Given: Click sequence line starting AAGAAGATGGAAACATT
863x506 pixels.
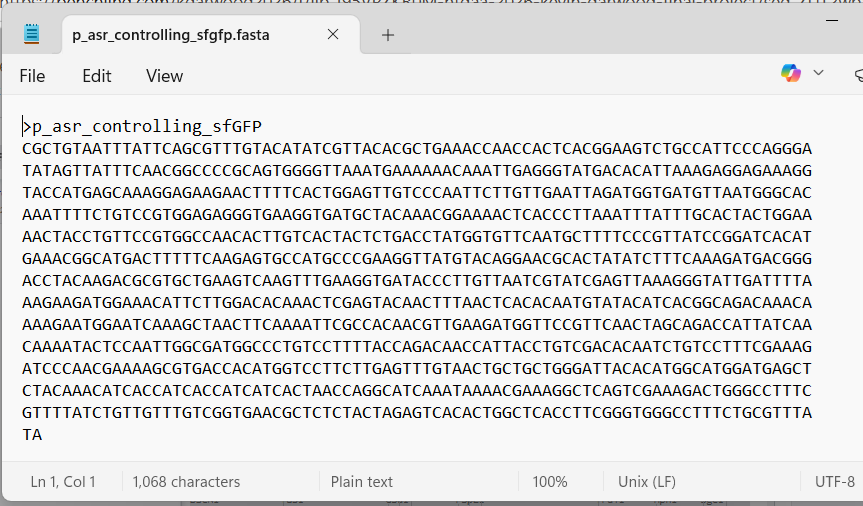Looking at the screenshot, I should [x=417, y=303].
